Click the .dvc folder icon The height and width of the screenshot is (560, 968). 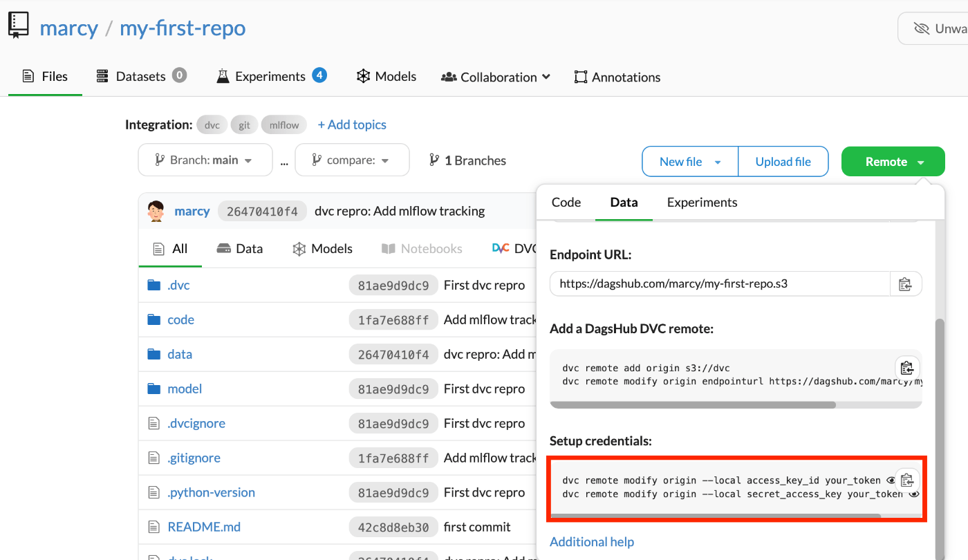tap(154, 285)
